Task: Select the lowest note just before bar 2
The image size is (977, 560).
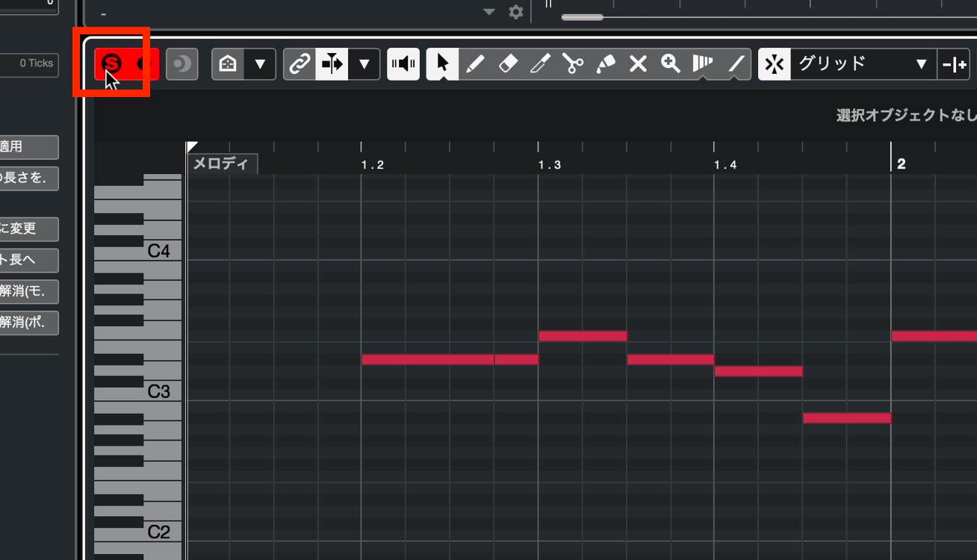Action: click(847, 418)
